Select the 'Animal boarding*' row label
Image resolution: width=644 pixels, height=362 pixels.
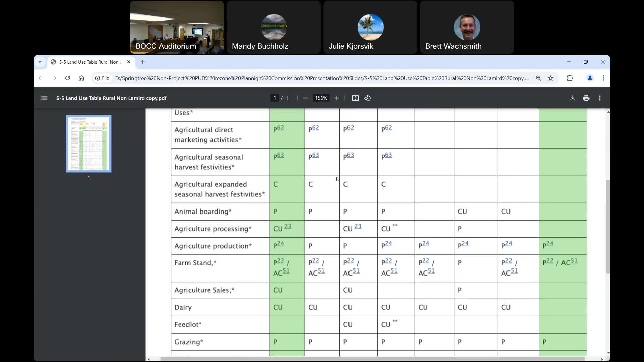pos(203,212)
